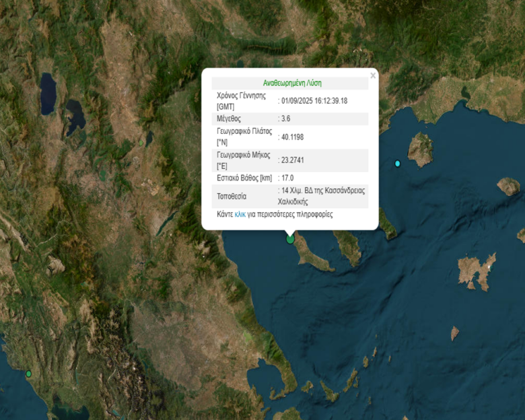The height and width of the screenshot is (420, 525).
Task: Click the 'Τοποθεσία' label
Action: click(x=232, y=197)
